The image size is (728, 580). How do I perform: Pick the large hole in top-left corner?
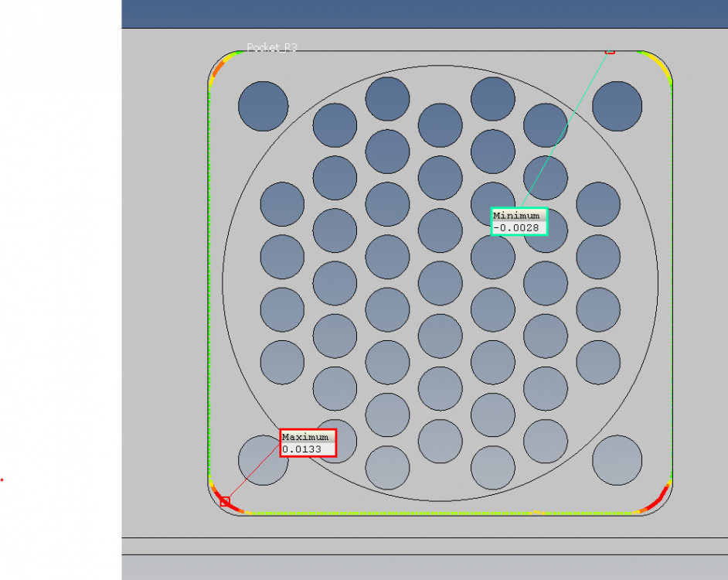pyautogui.click(x=263, y=106)
